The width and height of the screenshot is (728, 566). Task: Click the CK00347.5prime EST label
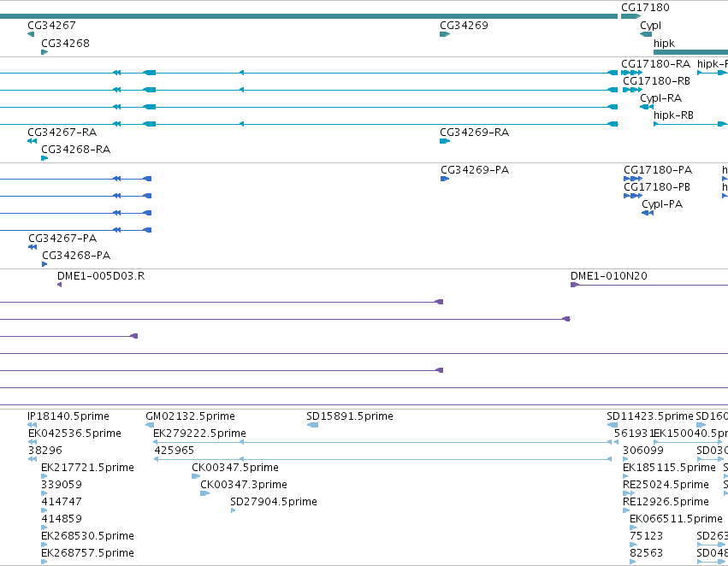pos(235,468)
